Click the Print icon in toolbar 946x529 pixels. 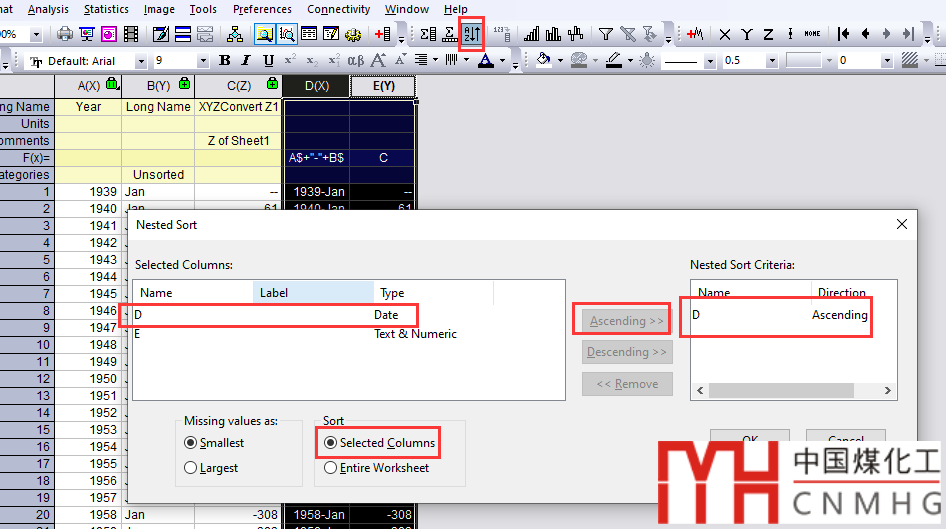65,34
